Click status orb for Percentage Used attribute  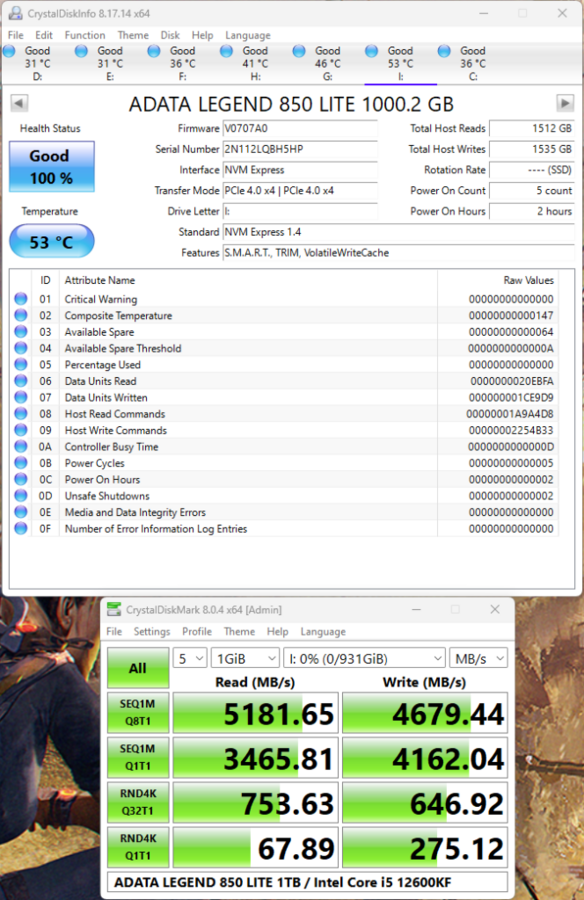click(x=21, y=364)
